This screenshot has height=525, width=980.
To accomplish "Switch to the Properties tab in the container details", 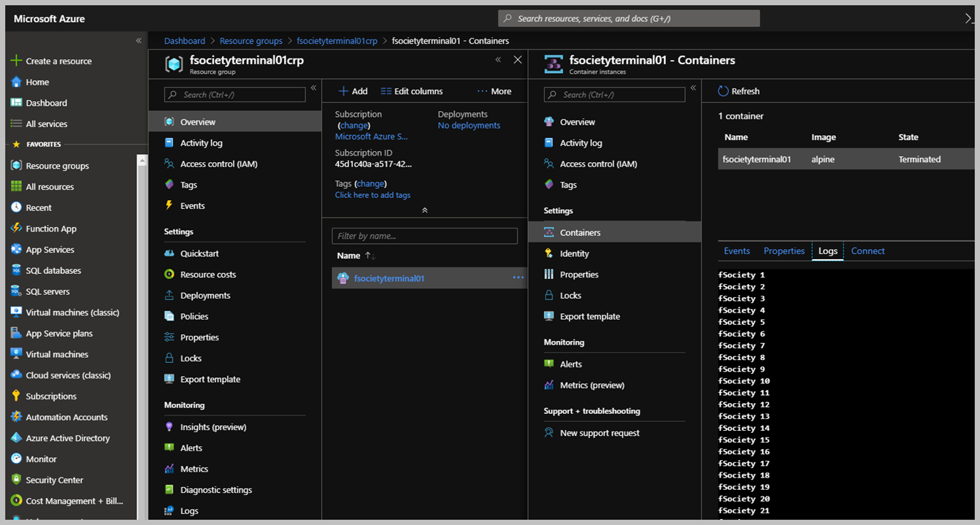I will coord(784,251).
